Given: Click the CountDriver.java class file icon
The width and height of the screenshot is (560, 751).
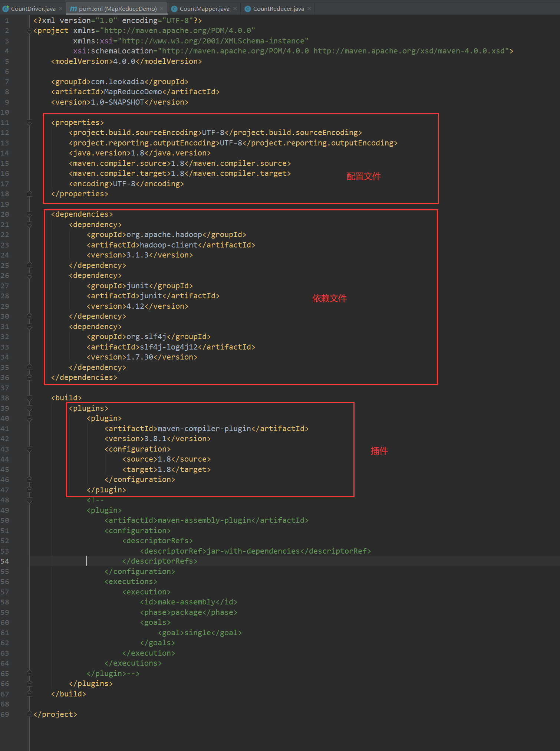Looking at the screenshot, I should click(6, 9).
